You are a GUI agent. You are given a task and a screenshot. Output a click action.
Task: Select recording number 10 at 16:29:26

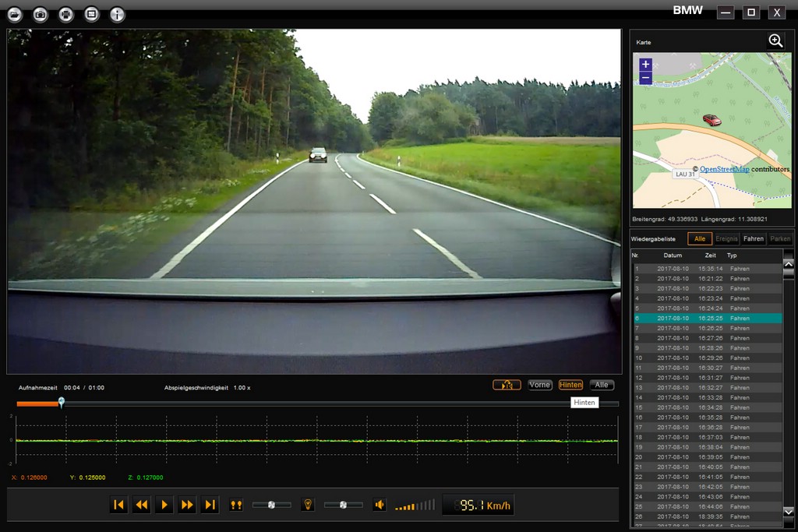coord(705,358)
